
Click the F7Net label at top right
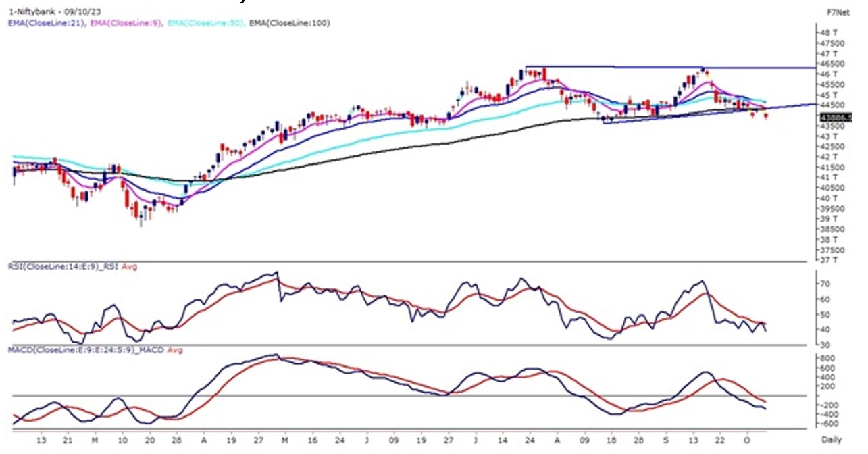838,12
